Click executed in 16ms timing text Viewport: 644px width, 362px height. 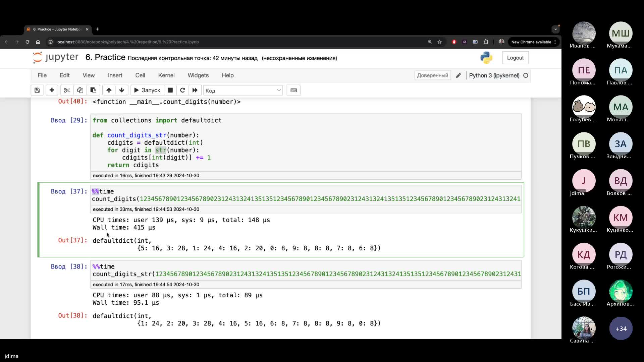click(x=146, y=176)
